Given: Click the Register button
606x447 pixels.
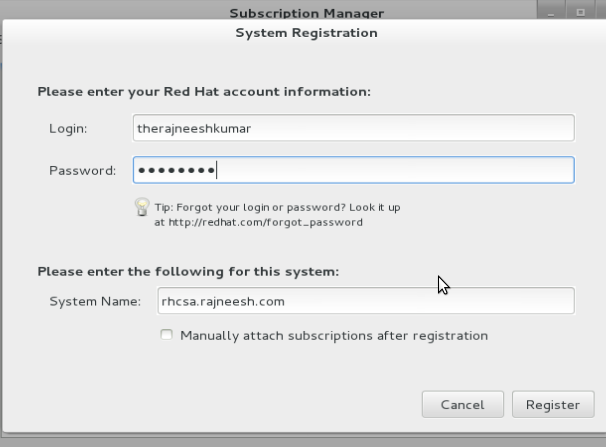Looking at the screenshot, I should [553, 404].
